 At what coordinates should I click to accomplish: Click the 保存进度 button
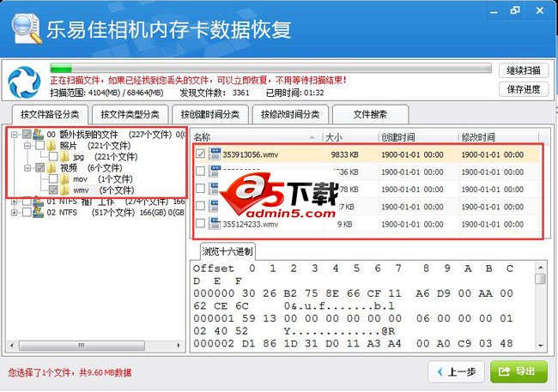524,89
